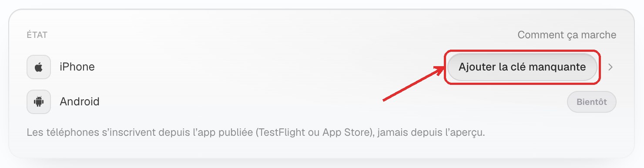Click the word 'Ajouter' on the pill button
644x168 pixels.
click(x=473, y=67)
